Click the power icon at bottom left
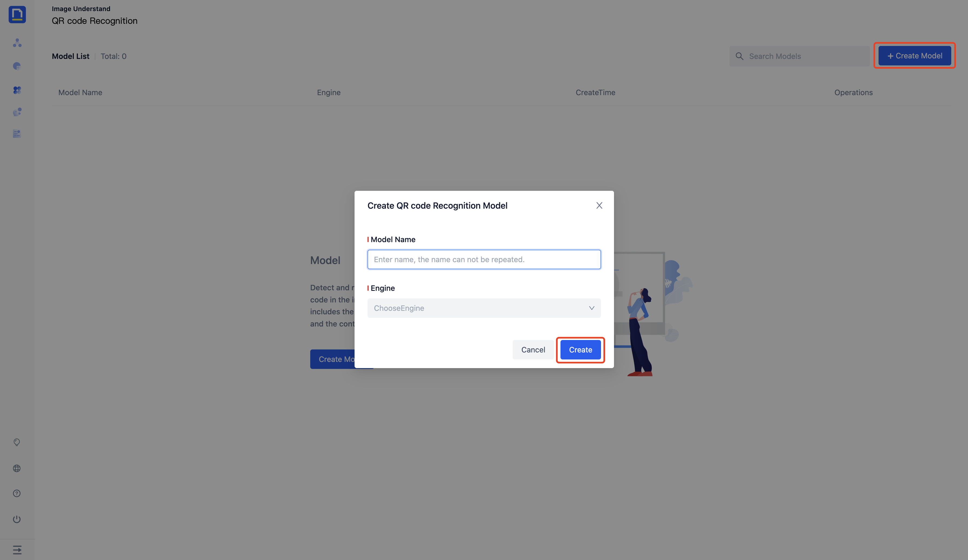This screenshot has height=560, width=968. [x=17, y=519]
